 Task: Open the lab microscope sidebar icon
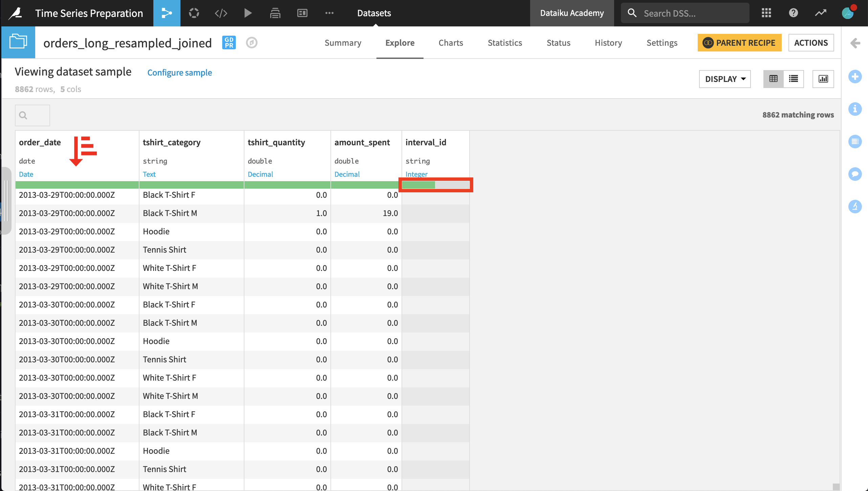point(855,206)
